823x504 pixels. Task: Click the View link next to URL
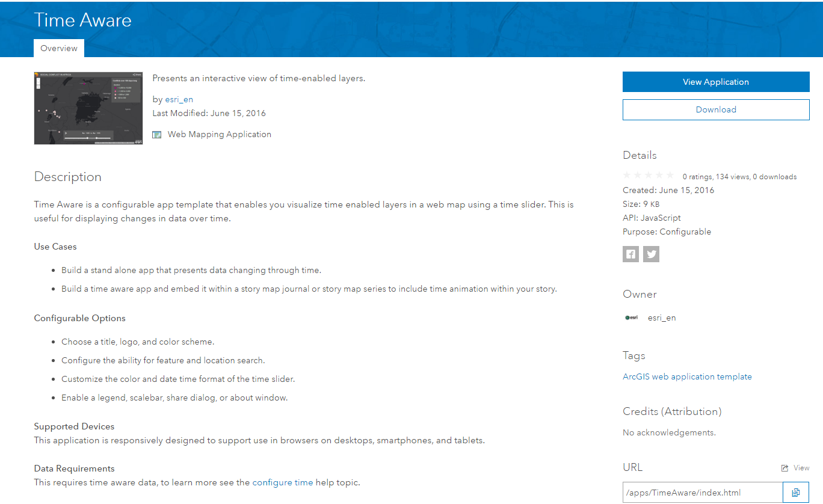point(801,468)
